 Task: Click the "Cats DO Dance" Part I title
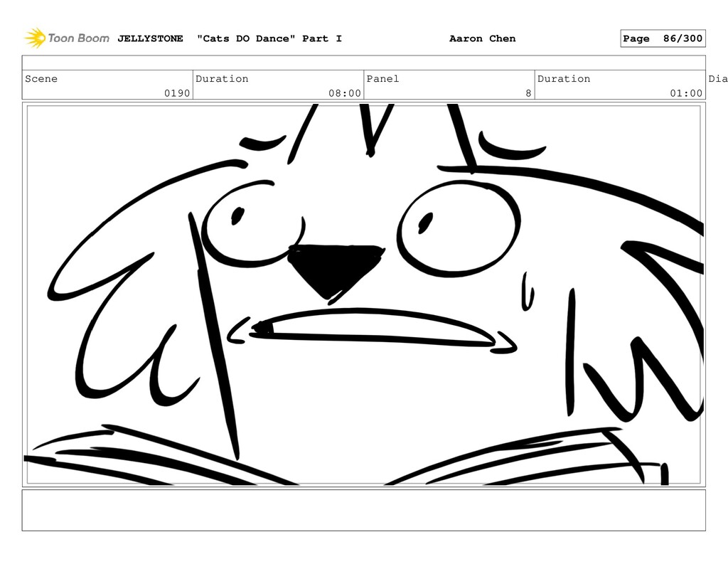269,38
